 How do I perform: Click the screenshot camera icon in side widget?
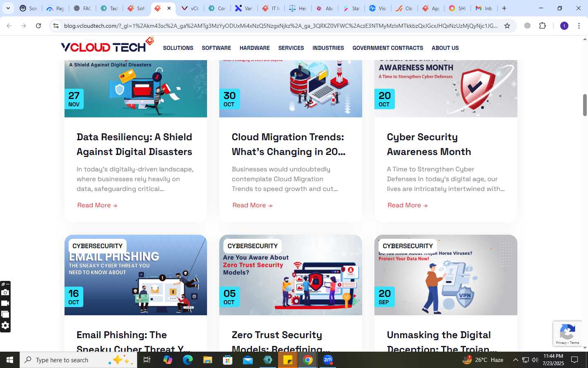click(x=5, y=292)
